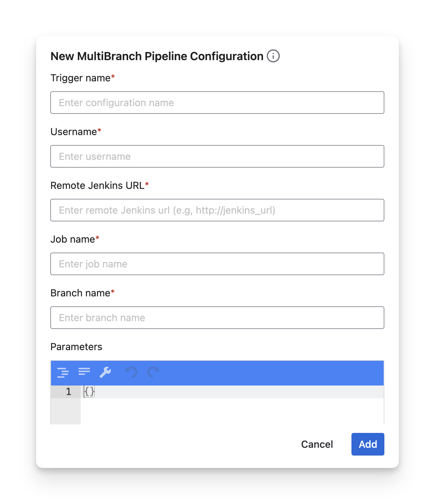Click into the Enter username field

click(217, 156)
